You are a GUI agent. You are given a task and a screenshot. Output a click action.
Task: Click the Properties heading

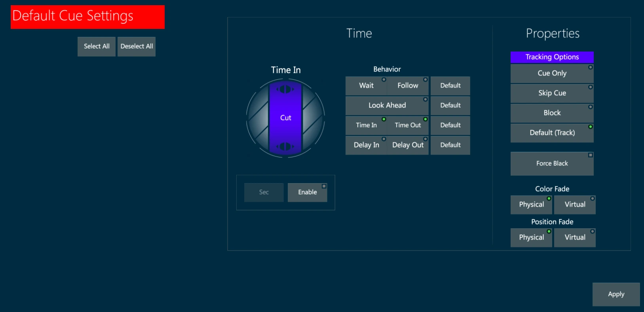pos(553,34)
